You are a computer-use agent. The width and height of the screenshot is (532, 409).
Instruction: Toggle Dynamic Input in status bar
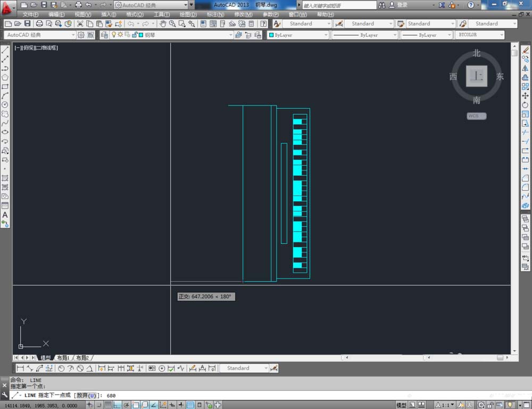click(172, 405)
